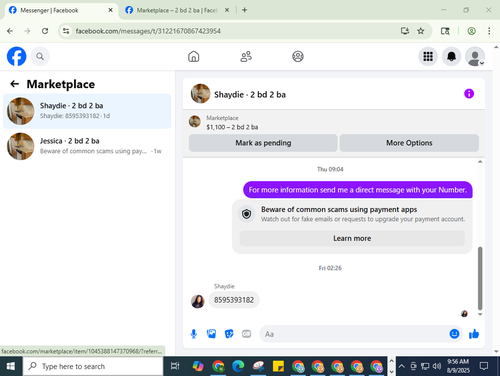
Task: Click the address bar URL
Action: coord(148,31)
